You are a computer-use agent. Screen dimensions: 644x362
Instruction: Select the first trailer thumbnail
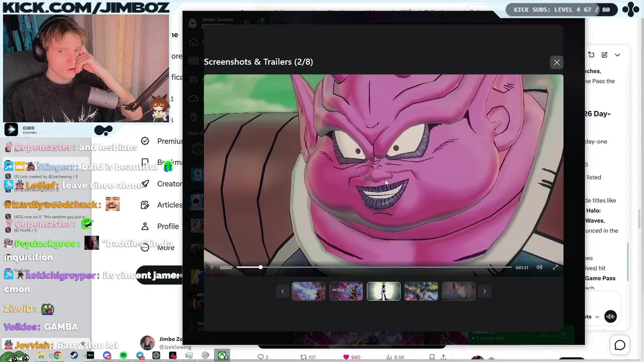[308, 291]
